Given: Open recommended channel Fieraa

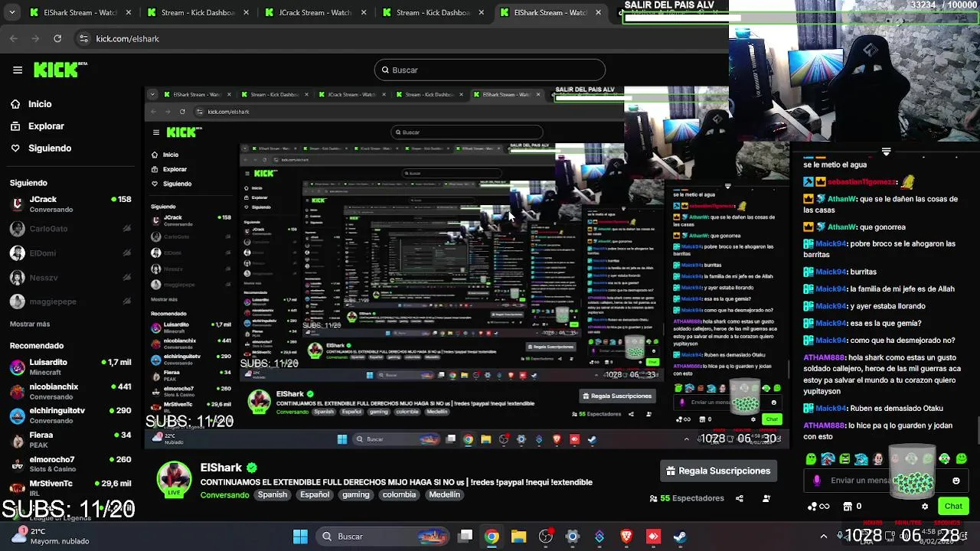Looking at the screenshot, I should tap(70, 439).
